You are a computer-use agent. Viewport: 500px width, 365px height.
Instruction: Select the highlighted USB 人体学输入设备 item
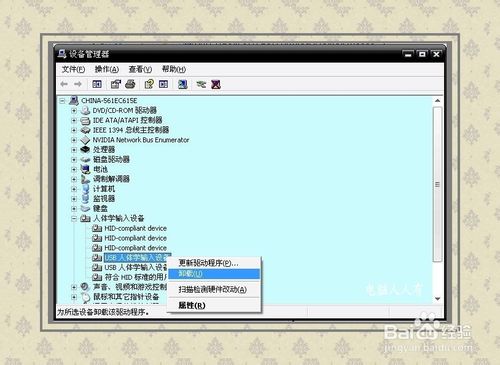point(137,258)
